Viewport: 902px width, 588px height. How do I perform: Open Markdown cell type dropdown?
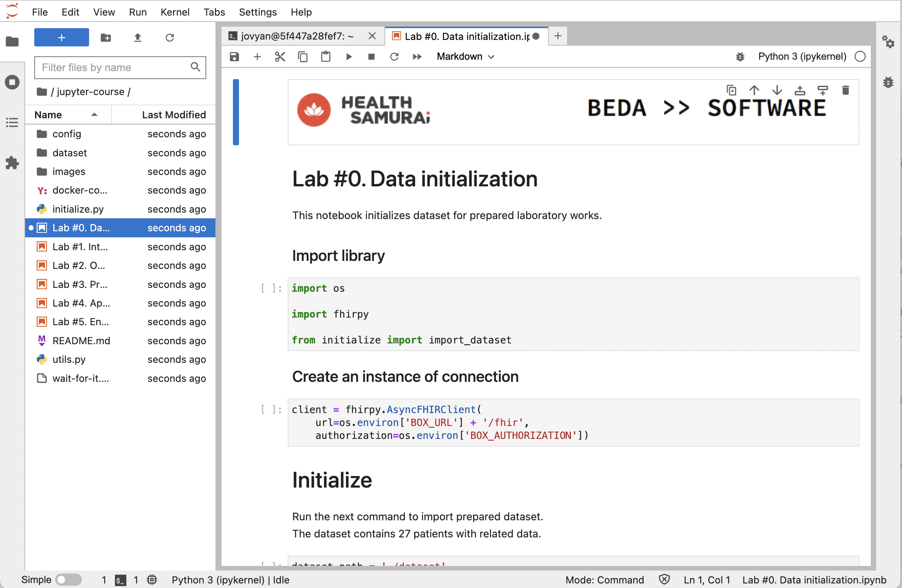465,57
